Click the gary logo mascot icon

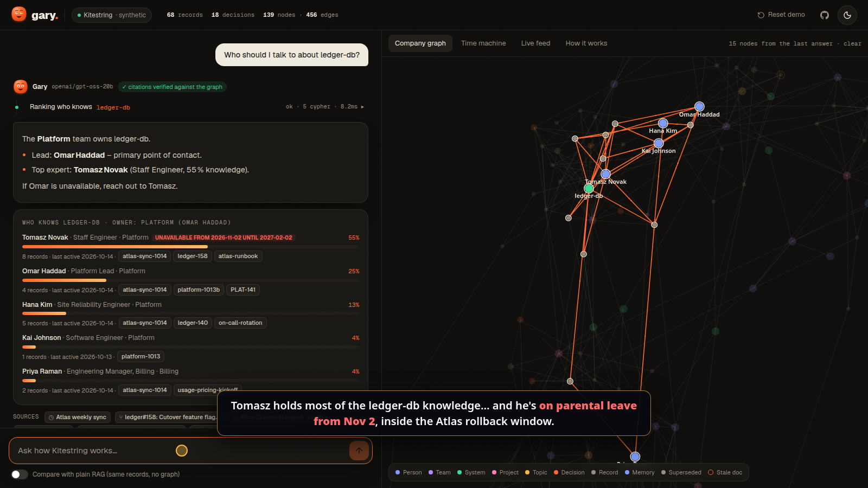[x=19, y=14]
